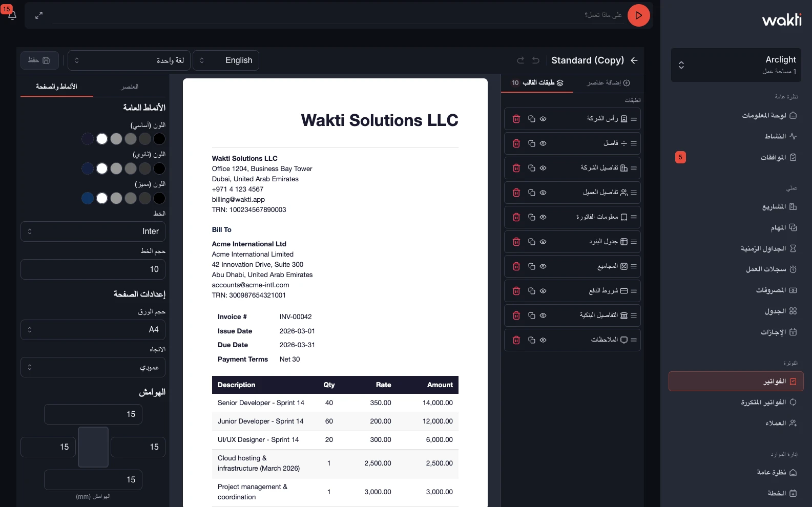812x507 pixels.
Task: Click the undo arrow icon
Action: click(536, 60)
